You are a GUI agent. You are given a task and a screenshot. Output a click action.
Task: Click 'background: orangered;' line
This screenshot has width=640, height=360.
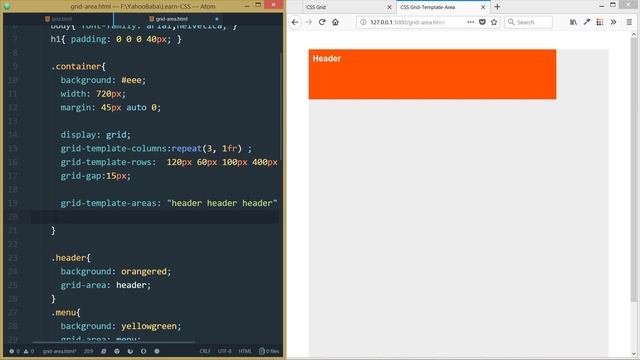pos(116,271)
